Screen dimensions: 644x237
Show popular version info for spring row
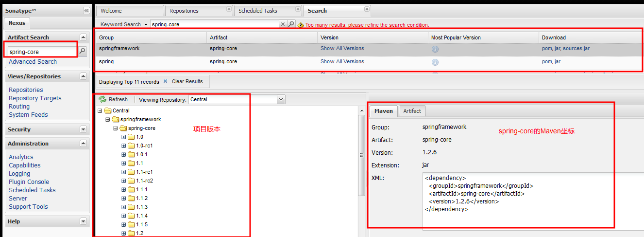[435, 62]
